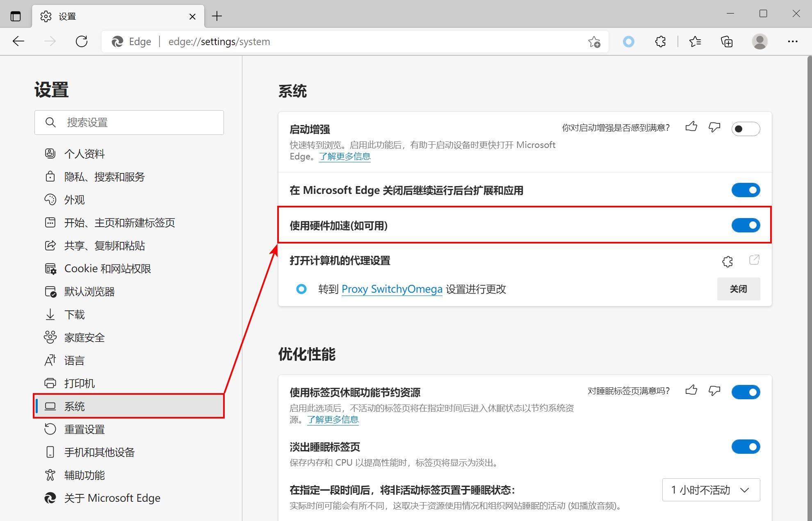Click 了解更多信息 link under 标签页休眠
This screenshot has width=812, height=521.
(x=333, y=420)
